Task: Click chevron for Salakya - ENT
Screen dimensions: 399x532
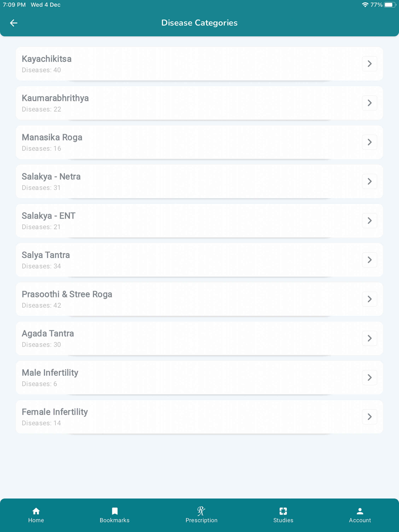Action: click(369, 221)
